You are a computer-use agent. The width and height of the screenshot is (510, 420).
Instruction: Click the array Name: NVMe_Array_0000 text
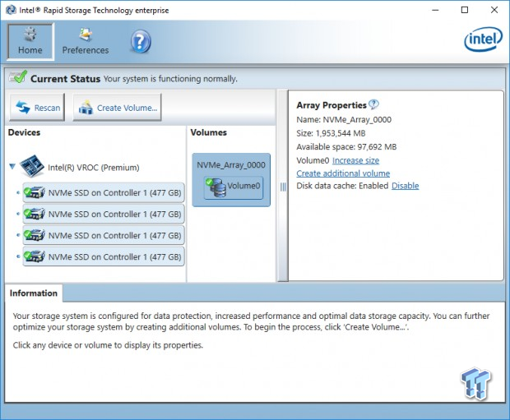[344, 120]
